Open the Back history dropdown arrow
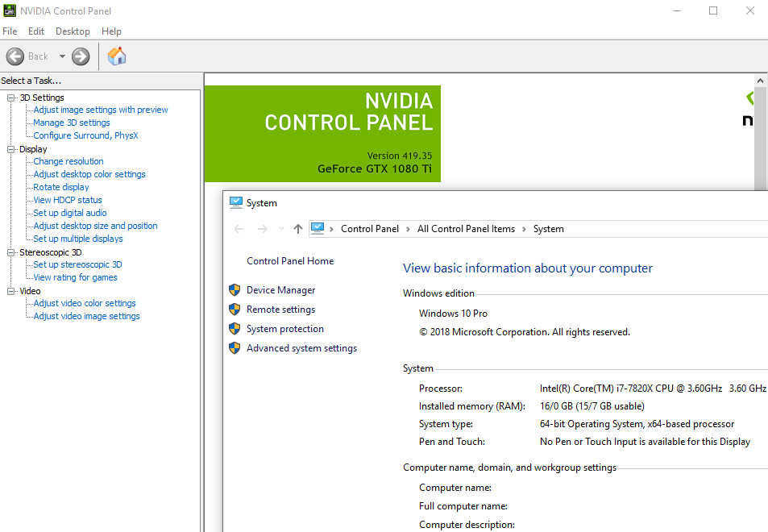Viewport: 768px width, 532px height. coord(62,56)
